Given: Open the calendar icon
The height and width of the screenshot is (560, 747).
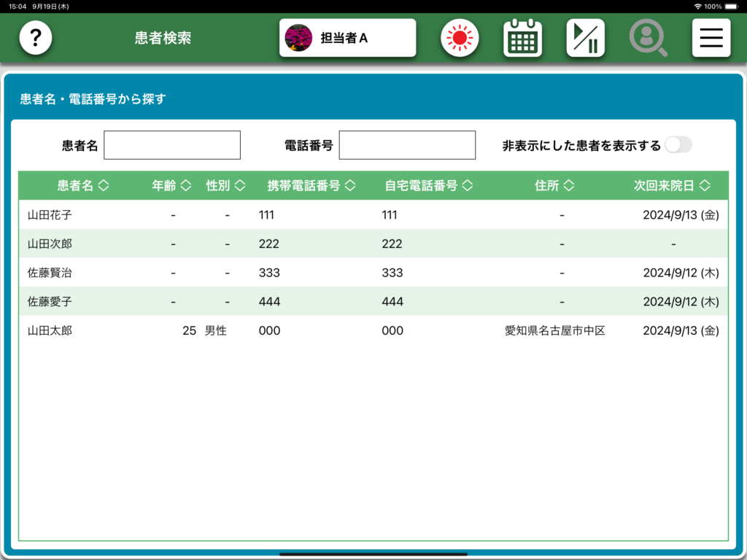Looking at the screenshot, I should [522, 38].
